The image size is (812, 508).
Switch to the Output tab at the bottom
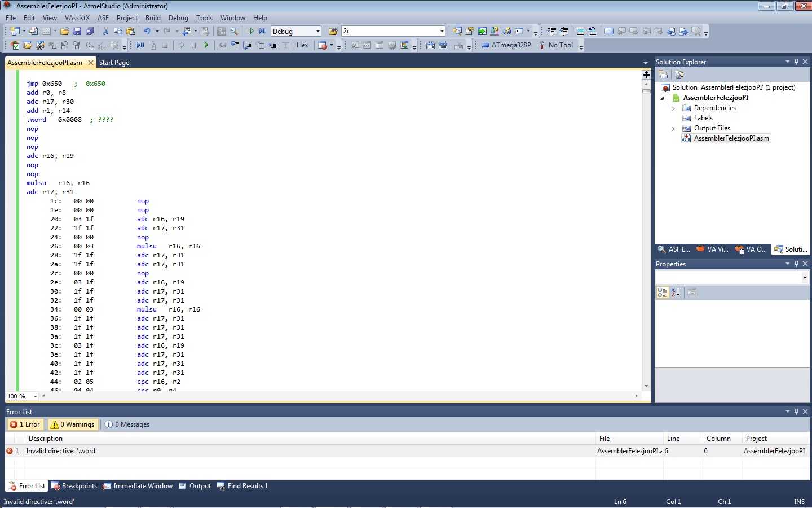[x=195, y=486]
